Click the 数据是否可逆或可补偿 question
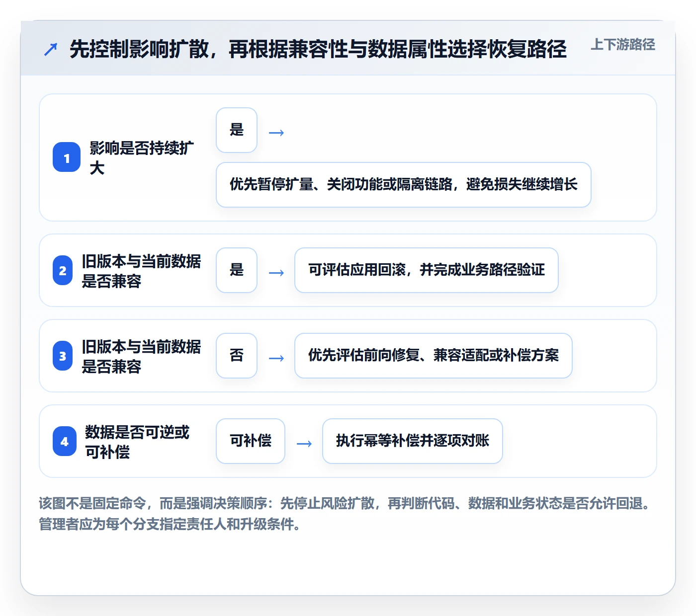696x616 pixels. point(137,442)
